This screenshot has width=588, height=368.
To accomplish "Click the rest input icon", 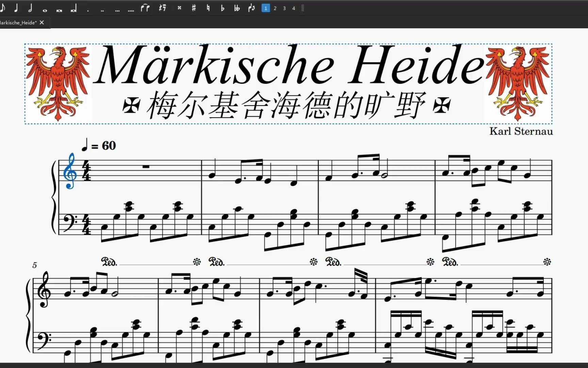I will (163, 8).
